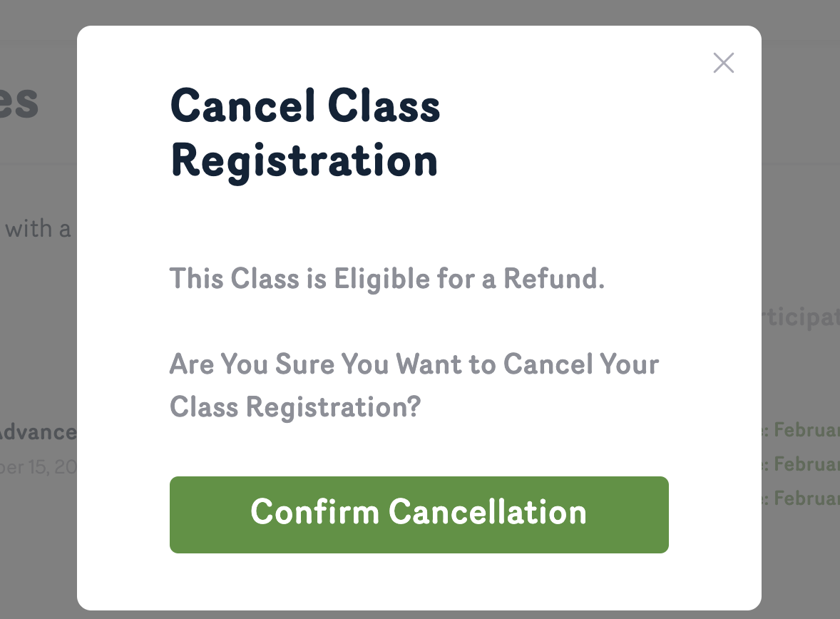Click the dimmed 'with a' text behind dialog

tap(38, 229)
